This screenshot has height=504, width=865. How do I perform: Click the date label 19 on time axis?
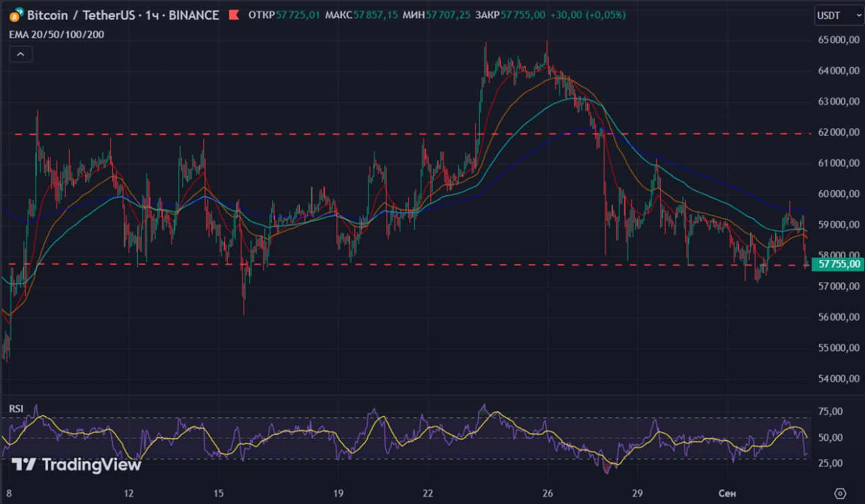339,493
